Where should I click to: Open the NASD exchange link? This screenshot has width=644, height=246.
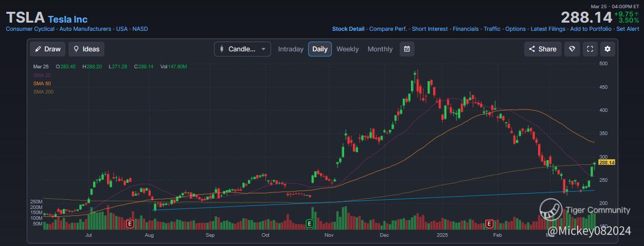(x=140, y=29)
